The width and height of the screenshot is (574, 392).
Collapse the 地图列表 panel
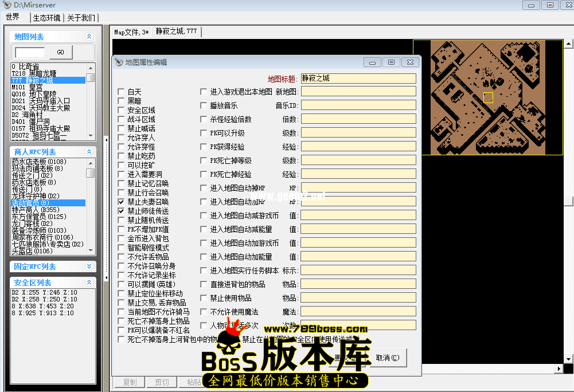click(89, 36)
